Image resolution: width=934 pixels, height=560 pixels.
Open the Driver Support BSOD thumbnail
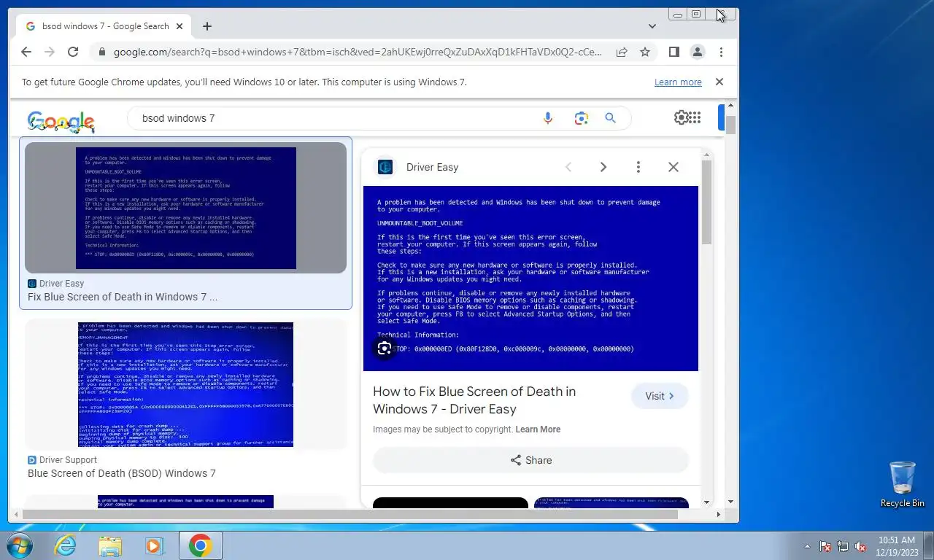click(x=185, y=384)
